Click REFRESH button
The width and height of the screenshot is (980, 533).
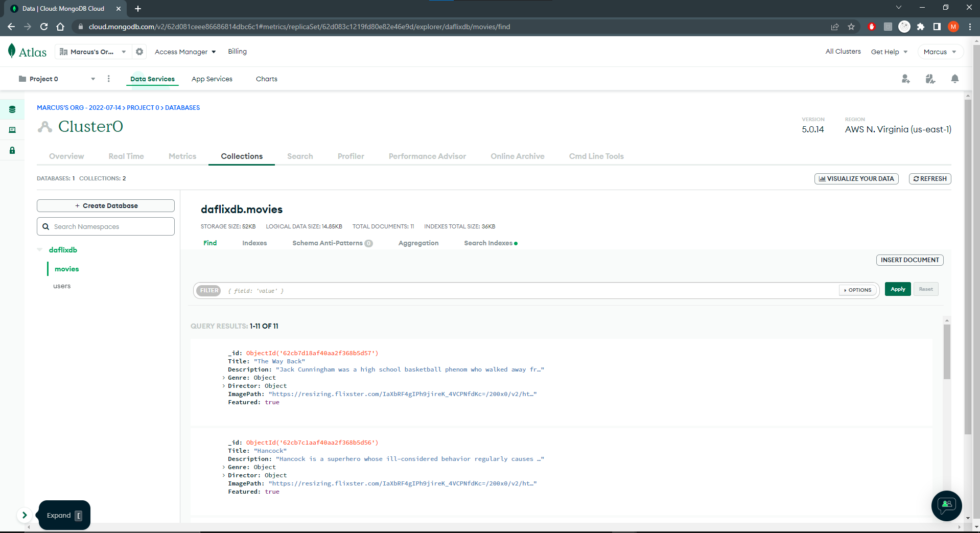[930, 178]
